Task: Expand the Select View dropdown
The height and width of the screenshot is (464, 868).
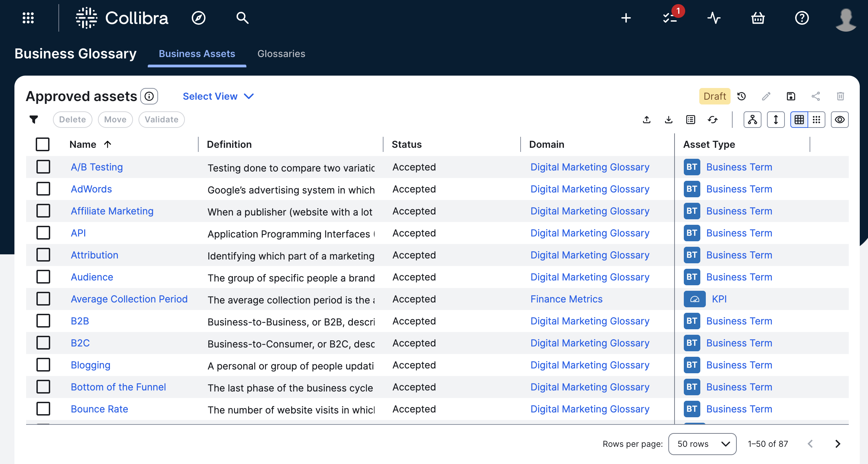Action: (218, 96)
